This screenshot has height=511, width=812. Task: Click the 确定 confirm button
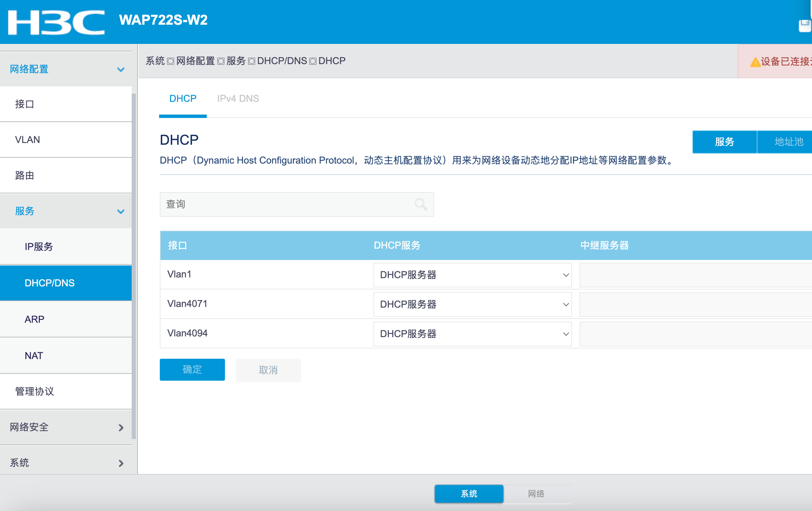click(x=192, y=370)
